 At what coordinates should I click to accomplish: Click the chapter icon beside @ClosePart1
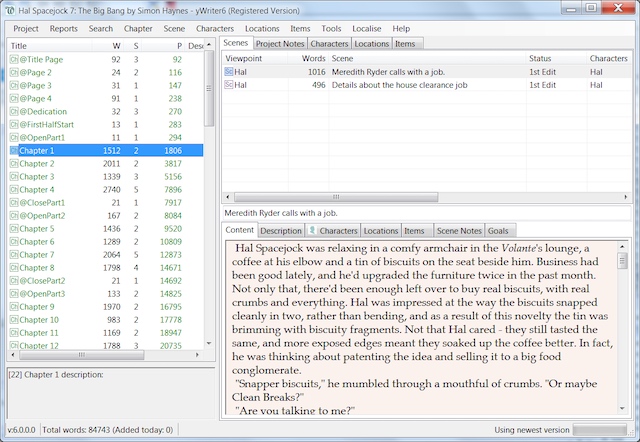point(14,203)
